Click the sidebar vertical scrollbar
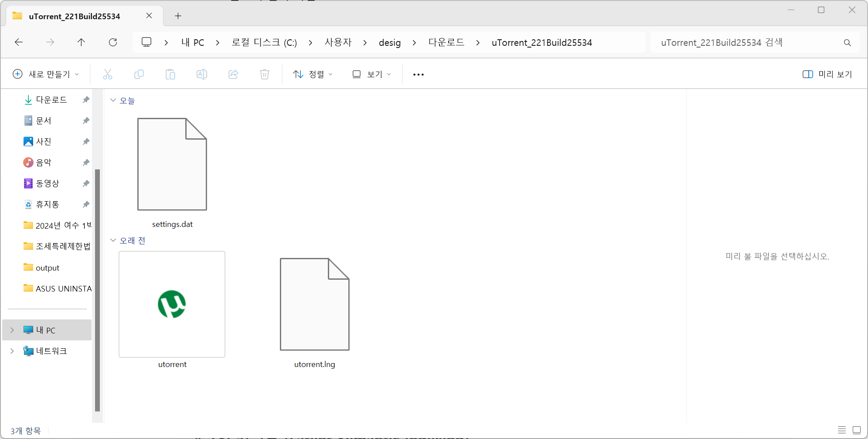This screenshot has width=868, height=439. pyautogui.click(x=97, y=290)
